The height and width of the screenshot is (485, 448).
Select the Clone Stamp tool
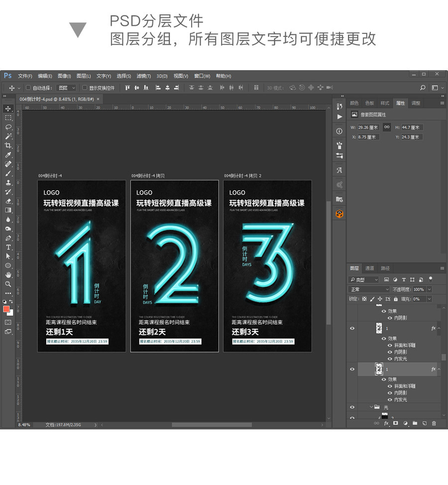[x=8, y=182]
